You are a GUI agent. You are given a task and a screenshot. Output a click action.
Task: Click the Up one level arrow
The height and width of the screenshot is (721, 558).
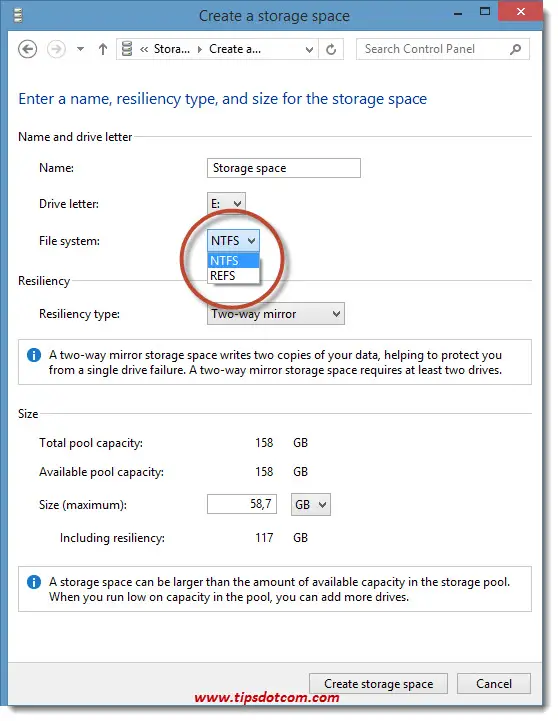coord(103,49)
